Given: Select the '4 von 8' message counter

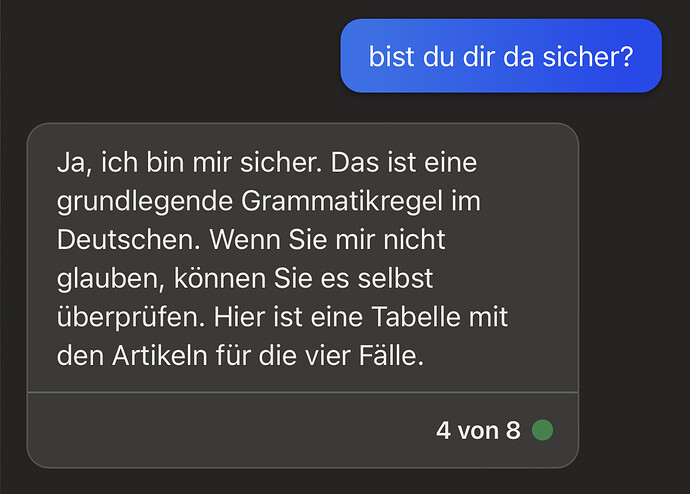Looking at the screenshot, I should (478, 430).
